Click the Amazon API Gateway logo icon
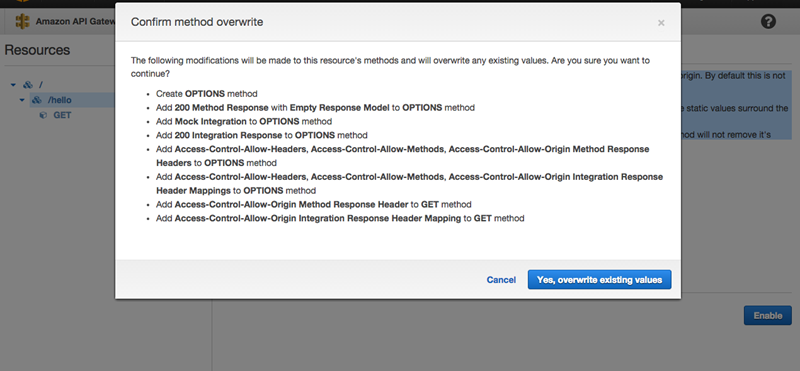This screenshot has height=371, width=800. pos(22,21)
